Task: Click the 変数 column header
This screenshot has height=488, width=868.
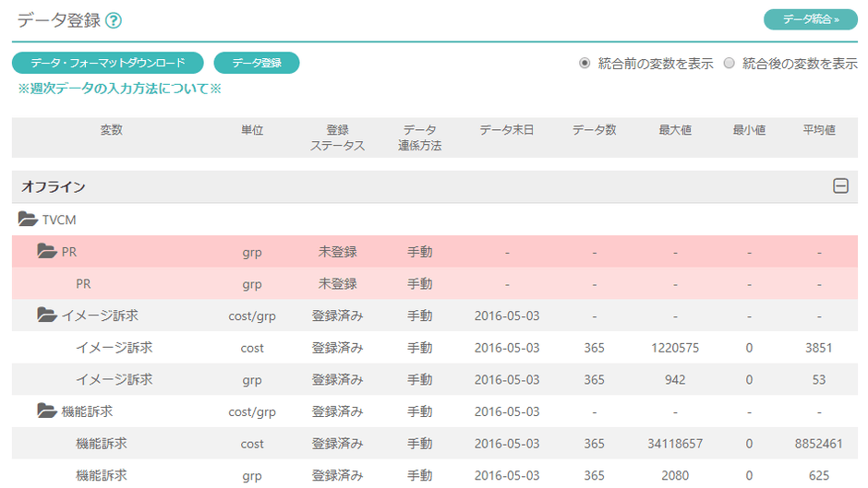Action: (111, 131)
